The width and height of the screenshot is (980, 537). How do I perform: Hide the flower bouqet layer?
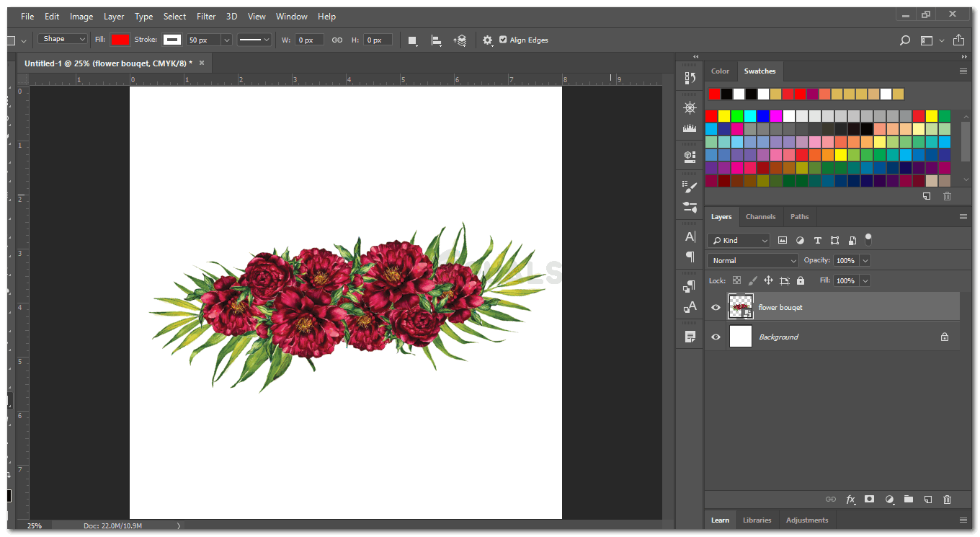tap(716, 308)
